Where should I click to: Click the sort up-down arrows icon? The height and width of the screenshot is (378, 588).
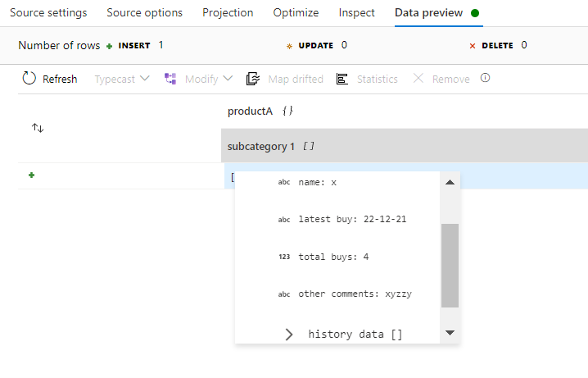click(38, 128)
